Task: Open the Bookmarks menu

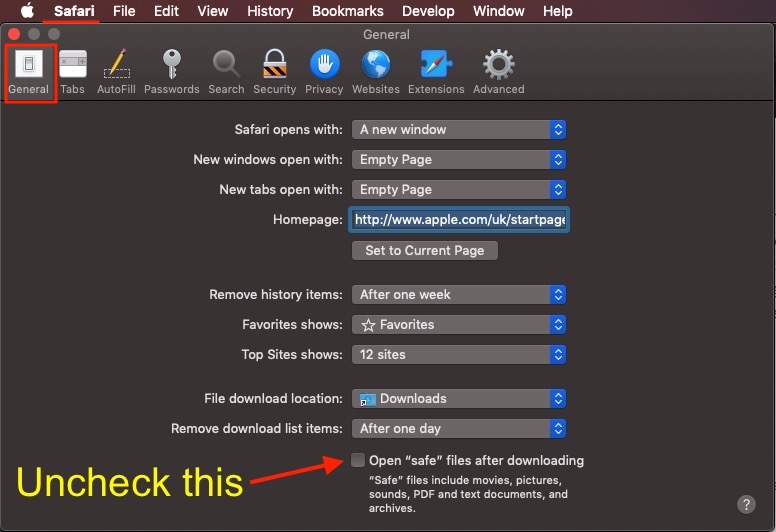Action: [348, 11]
